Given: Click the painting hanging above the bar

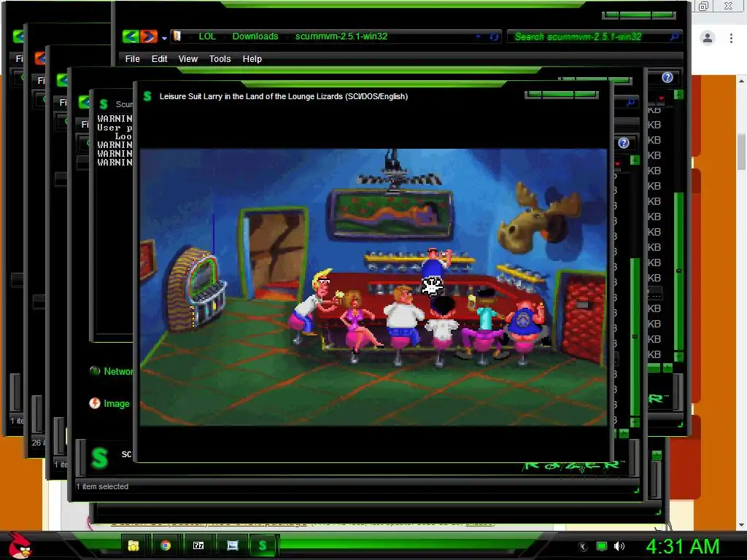Looking at the screenshot, I should 391,214.
